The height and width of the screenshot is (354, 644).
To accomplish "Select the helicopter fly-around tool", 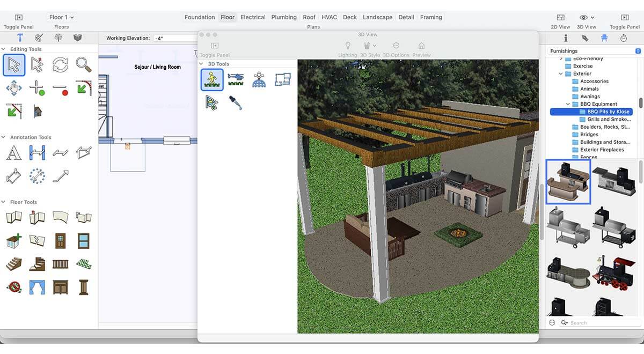I will [236, 79].
